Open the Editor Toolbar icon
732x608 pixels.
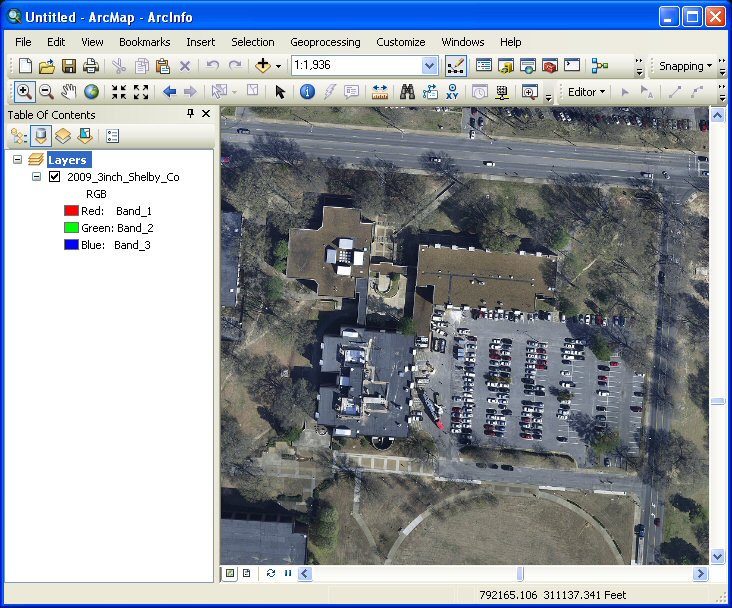point(456,66)
